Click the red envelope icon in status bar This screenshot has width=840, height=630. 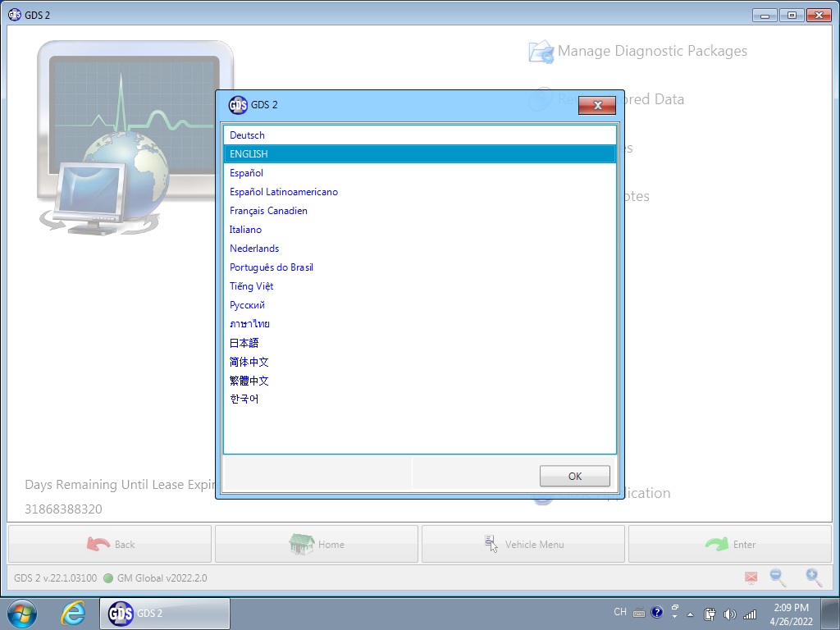pyautogui.click(x=751, y=578)
